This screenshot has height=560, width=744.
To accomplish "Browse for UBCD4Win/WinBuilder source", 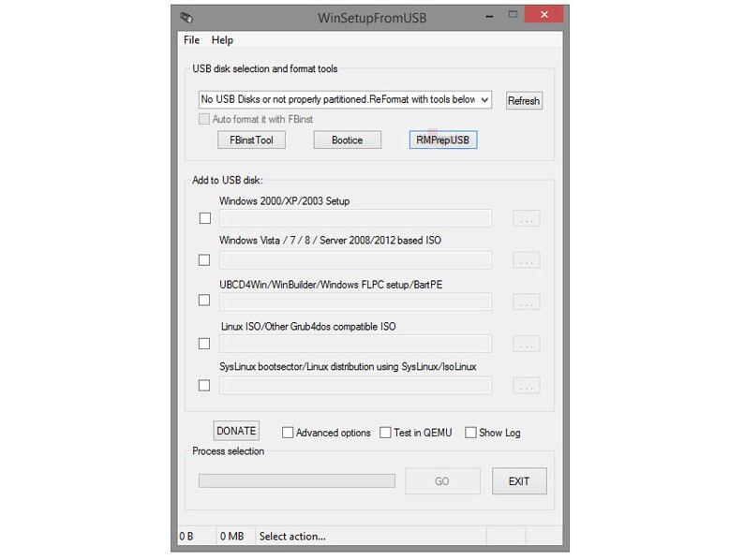I will [x=527, y=302].
